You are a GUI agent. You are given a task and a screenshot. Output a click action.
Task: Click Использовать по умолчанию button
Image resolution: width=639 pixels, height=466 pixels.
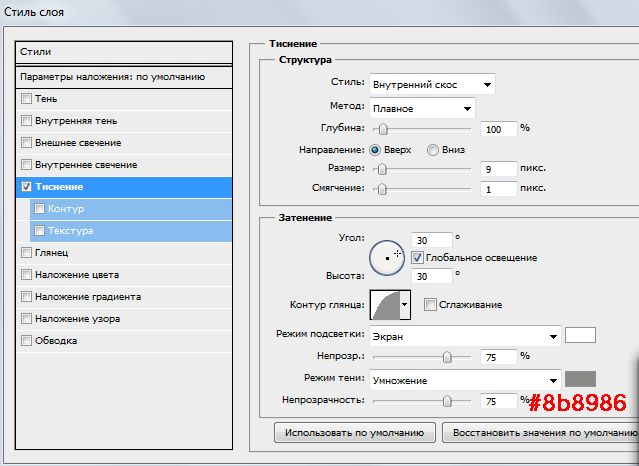[355, 433]
